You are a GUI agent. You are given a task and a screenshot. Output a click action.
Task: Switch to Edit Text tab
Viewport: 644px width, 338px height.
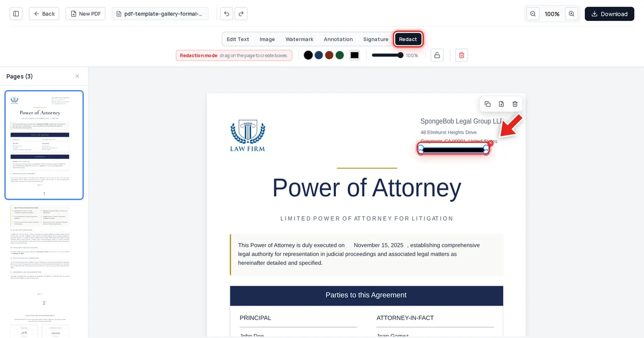coord(238,39)
